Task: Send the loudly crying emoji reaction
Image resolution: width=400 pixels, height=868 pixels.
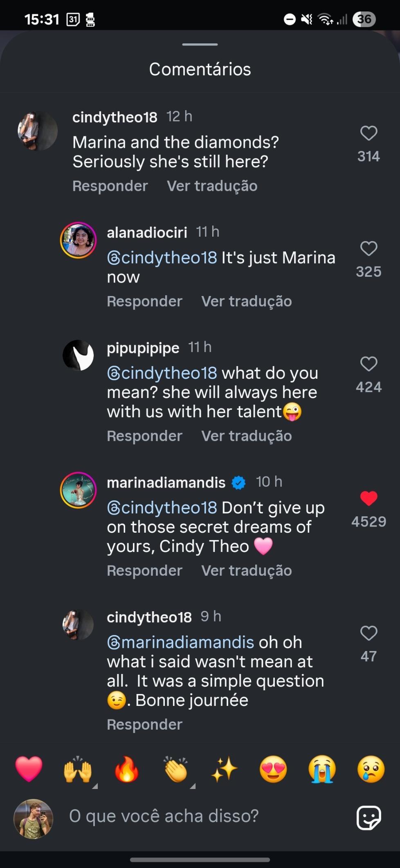Action: (x=322, y=769)
